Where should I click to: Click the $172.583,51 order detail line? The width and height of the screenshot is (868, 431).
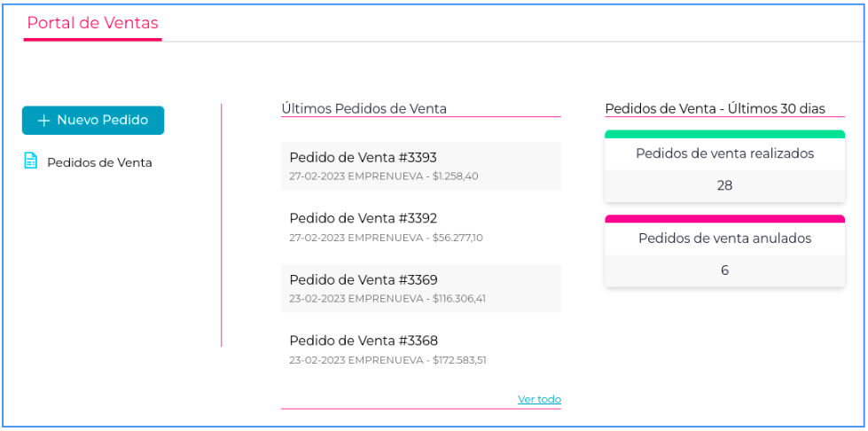tap(387, 360)
